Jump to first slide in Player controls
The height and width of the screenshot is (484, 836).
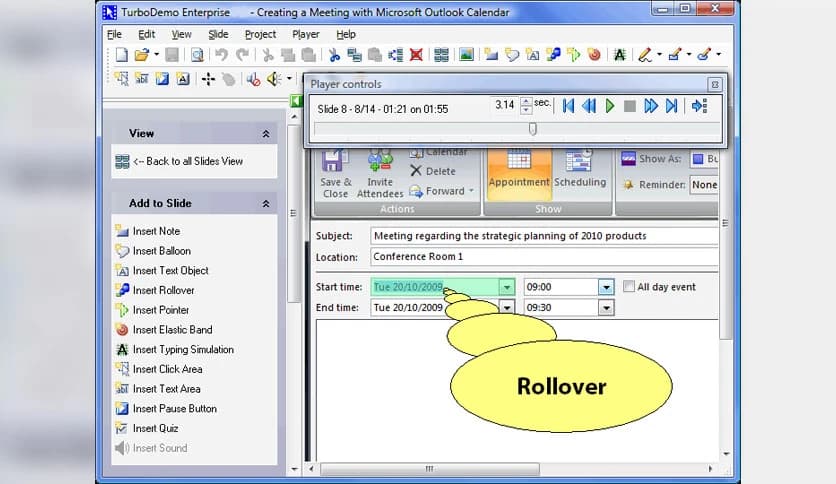tap(568, 106)
